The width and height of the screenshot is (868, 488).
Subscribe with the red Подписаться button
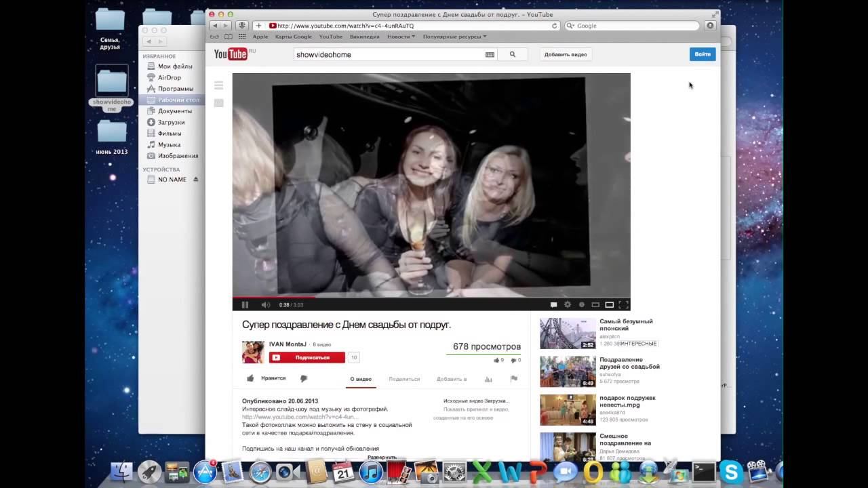[307, 357]
